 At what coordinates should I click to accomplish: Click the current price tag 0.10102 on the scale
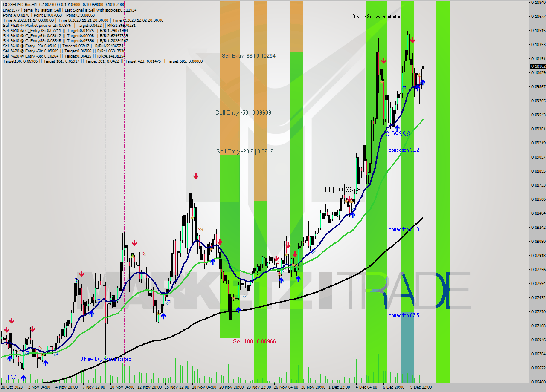[x=537, y=66]
